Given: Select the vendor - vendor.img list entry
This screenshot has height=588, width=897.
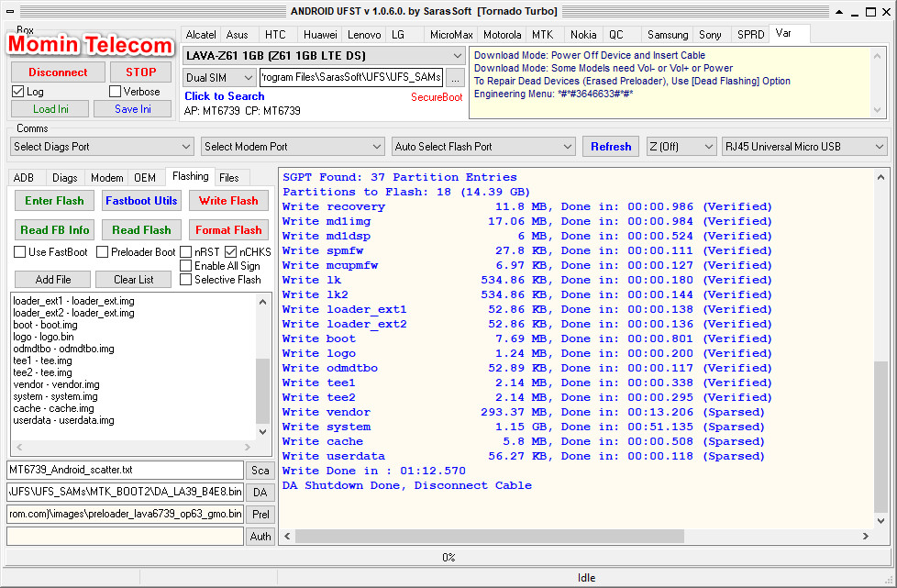Looking at the screenshot, I should 56,384.
